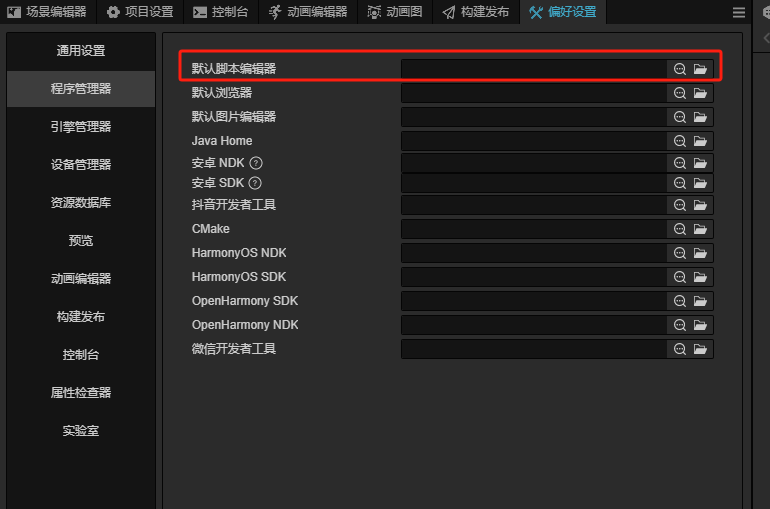Click search icon for OpenHarmony SDK
Screen dimensions: 770x509
(680, 301)
